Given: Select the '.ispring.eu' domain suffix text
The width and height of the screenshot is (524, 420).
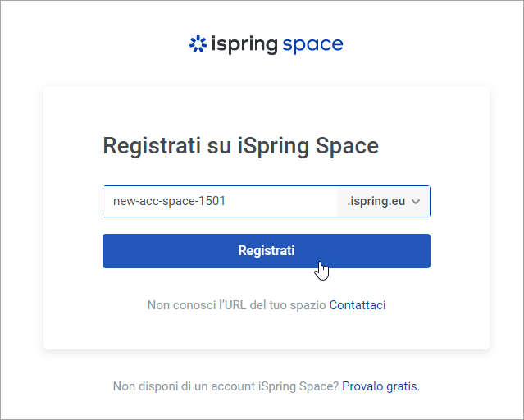Looking at the screenshot, I should 376,201.
